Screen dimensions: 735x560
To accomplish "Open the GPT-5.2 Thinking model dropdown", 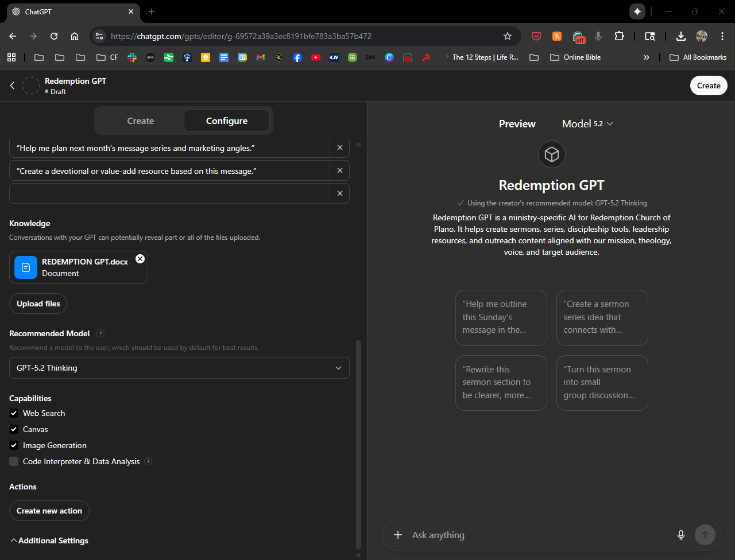I will [179, 368].
